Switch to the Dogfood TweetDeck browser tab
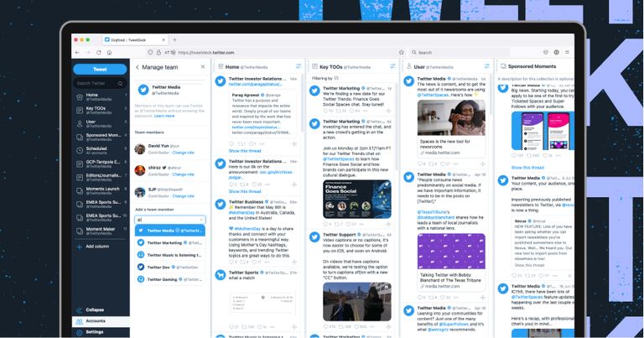This screenshot has width=644, height=338. coord(135,39)
